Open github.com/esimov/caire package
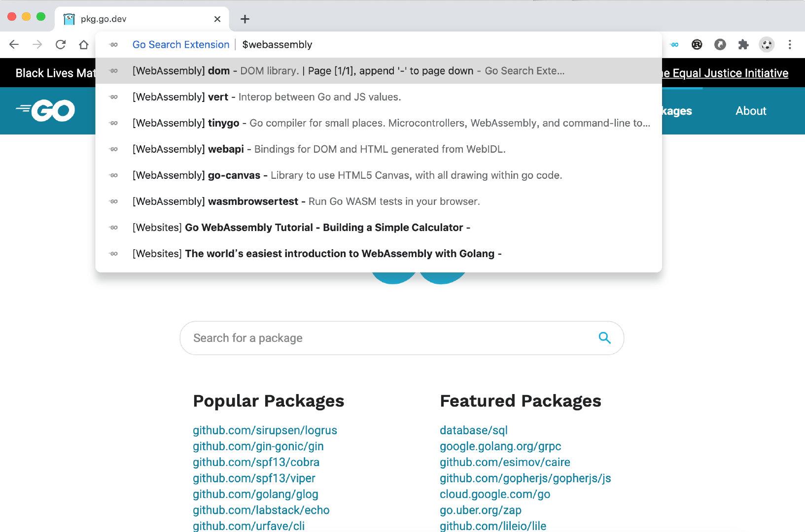805x532 pixels. 505,462
